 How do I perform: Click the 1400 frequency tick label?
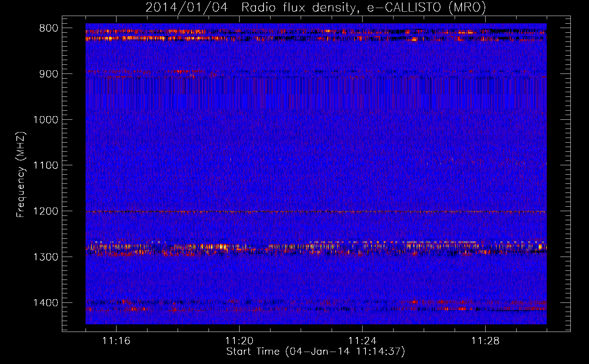[46, 303]
